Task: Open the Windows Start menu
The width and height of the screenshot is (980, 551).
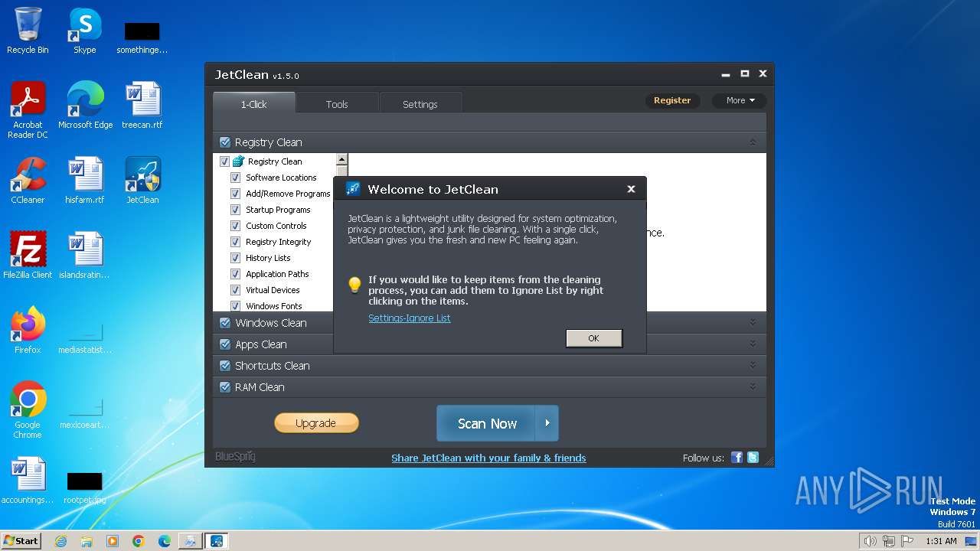Action: [21, 541]
